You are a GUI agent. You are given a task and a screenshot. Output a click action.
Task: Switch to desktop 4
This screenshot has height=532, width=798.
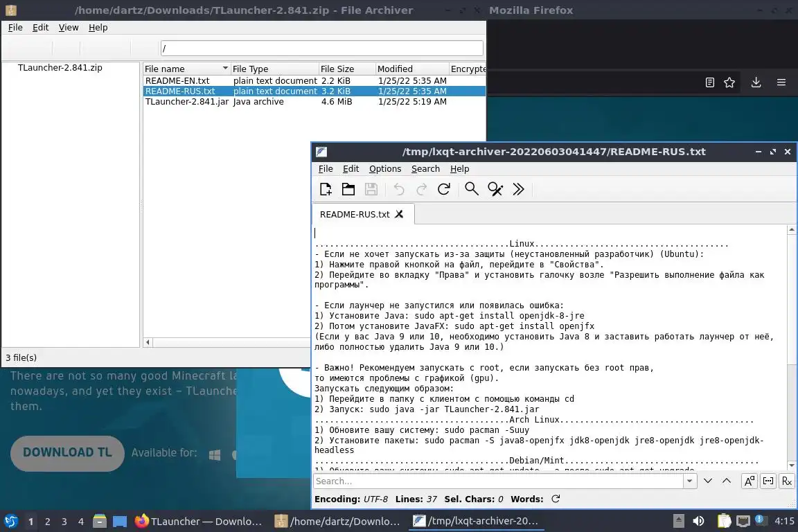(x=81, y=522)
